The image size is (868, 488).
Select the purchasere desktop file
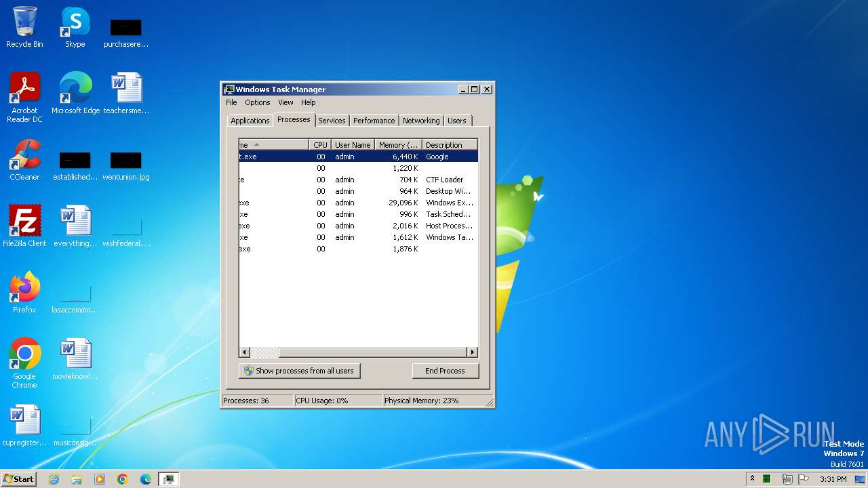tap(126, 33)
